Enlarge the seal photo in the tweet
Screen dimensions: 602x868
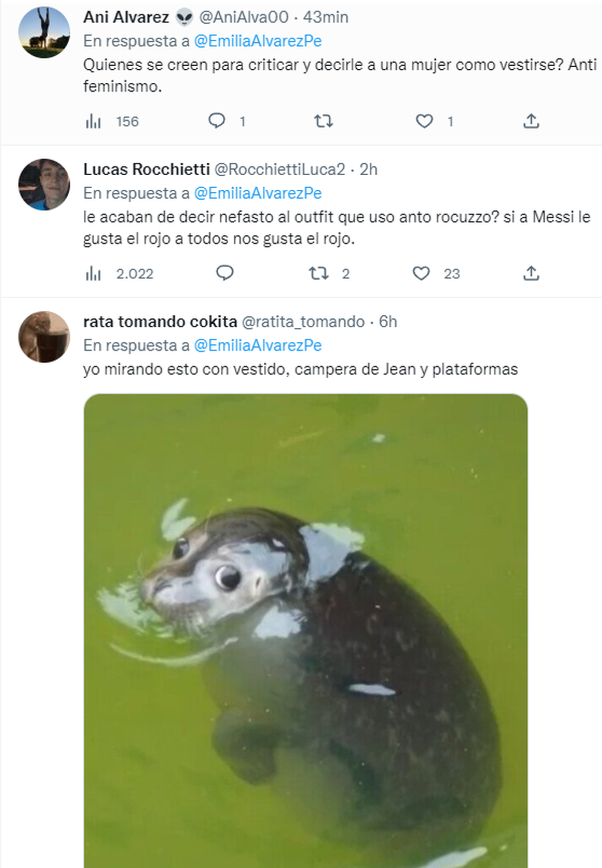(x=306, y=628)
